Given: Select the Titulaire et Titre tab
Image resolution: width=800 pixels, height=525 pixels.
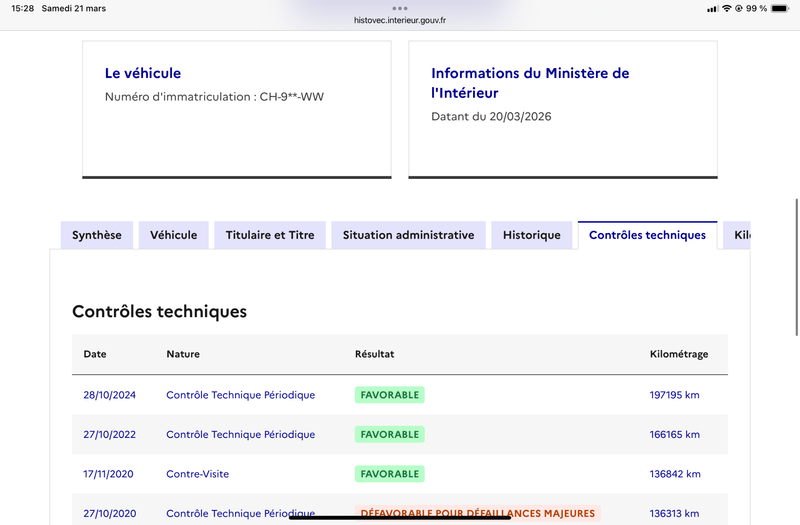Looking at the screenshot, I should click(x=270, y=235).
